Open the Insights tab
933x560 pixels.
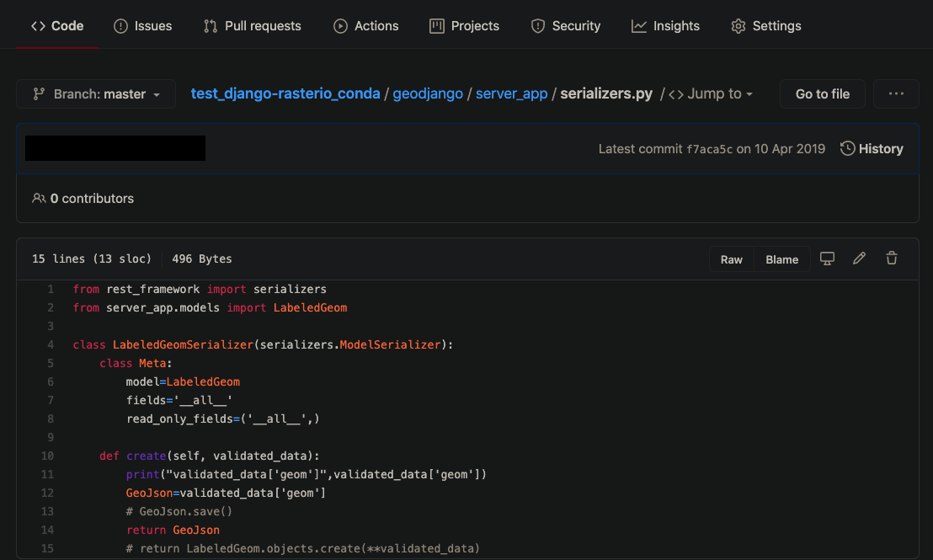tap(665, 26)
